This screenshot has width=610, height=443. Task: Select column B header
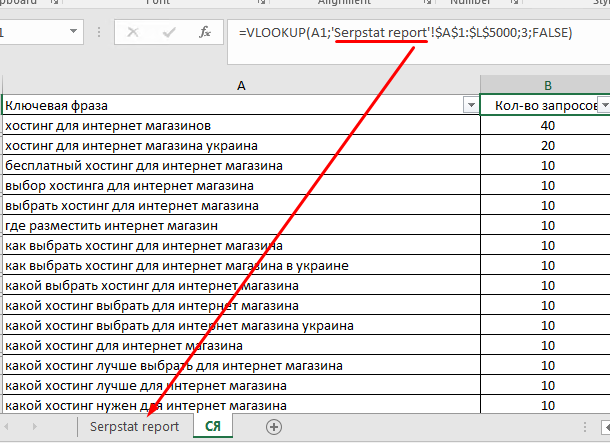tap(547, 85)
